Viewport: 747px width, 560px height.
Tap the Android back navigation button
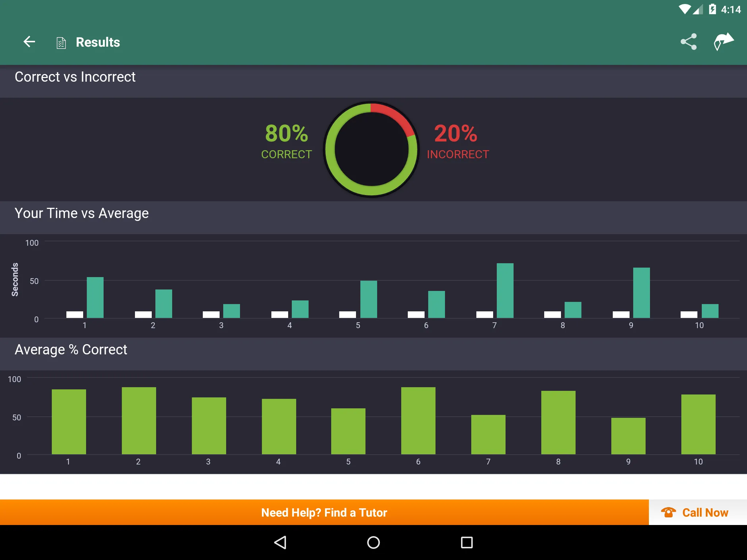pyautogui.click(x=280, y=542)
